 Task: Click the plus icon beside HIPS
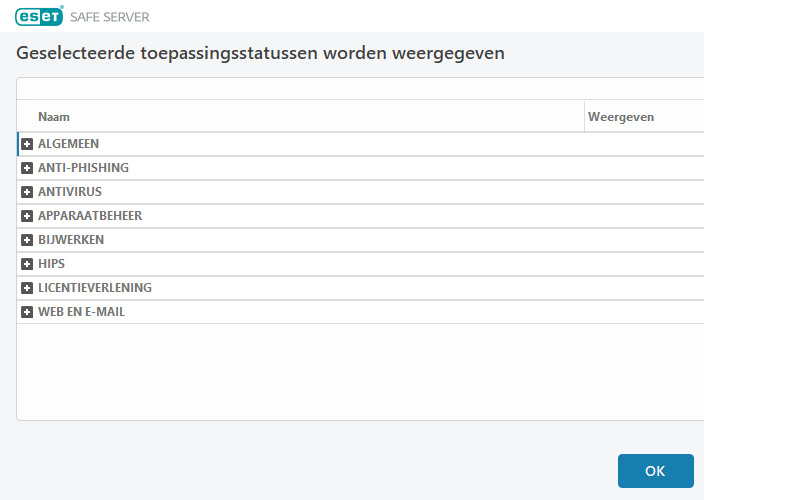(28, 264)
